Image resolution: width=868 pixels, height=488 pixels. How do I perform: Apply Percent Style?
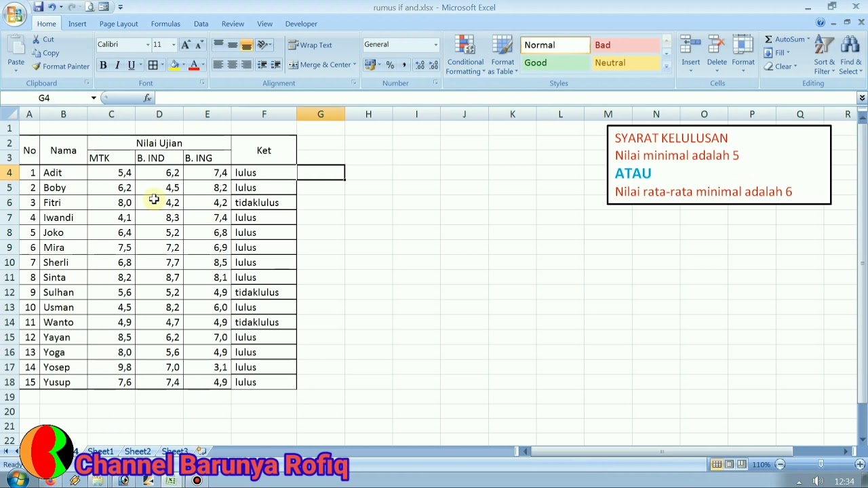click(390, 65)
